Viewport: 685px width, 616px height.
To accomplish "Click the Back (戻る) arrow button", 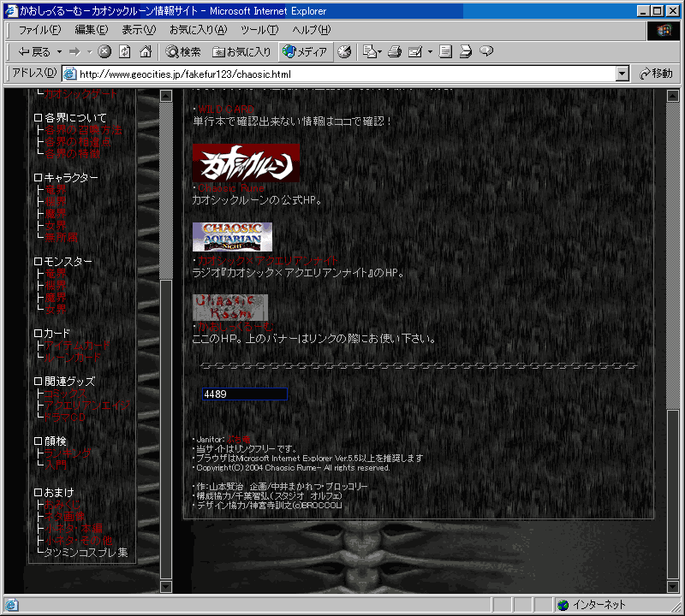I will pyautogui.click(x=33, y=52).
